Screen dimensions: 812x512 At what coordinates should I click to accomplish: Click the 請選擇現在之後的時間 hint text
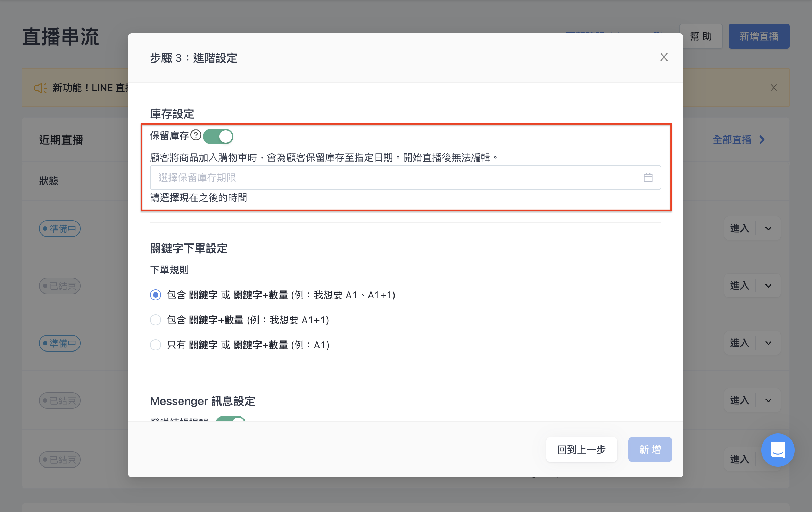coord(199,198)
